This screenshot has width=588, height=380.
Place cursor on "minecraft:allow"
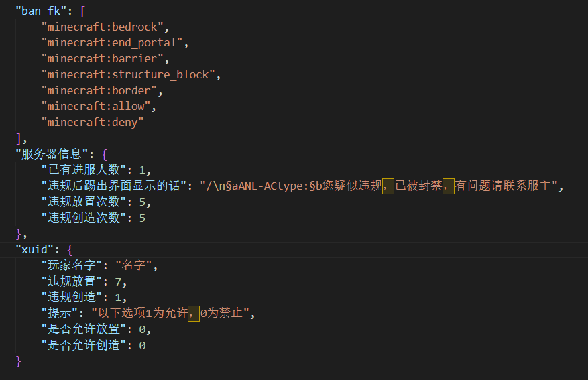coord(96,107)
